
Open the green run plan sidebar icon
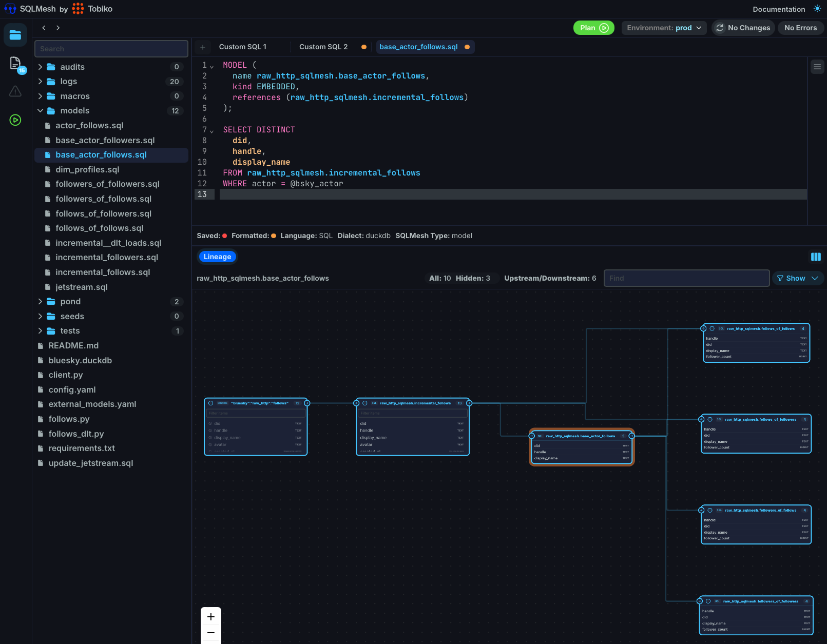tap(15, 120)
